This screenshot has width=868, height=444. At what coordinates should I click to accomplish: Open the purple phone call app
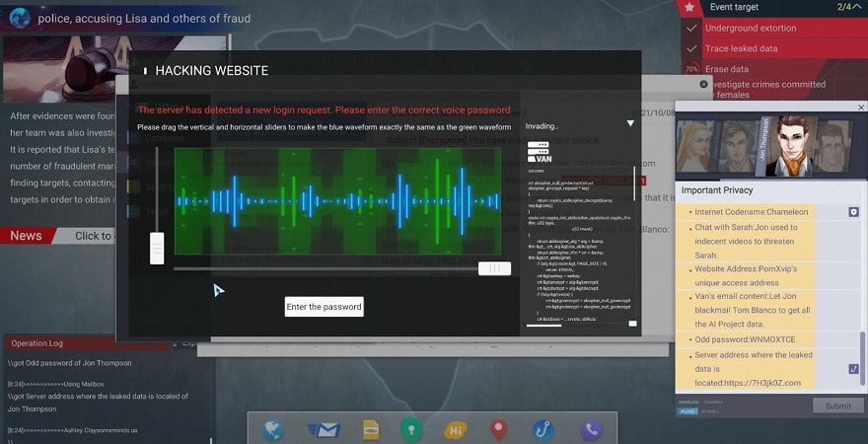coord(591,430)
